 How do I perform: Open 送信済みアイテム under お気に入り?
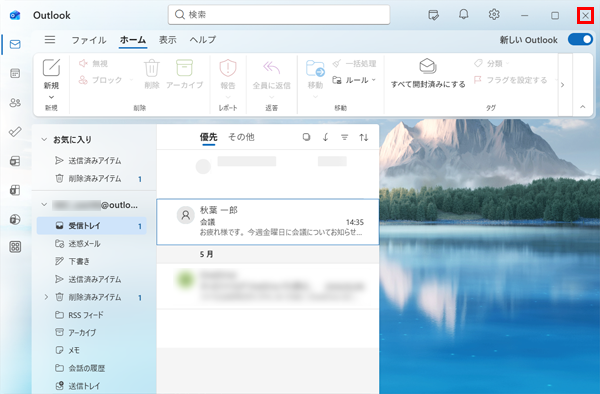pos(92,161)
